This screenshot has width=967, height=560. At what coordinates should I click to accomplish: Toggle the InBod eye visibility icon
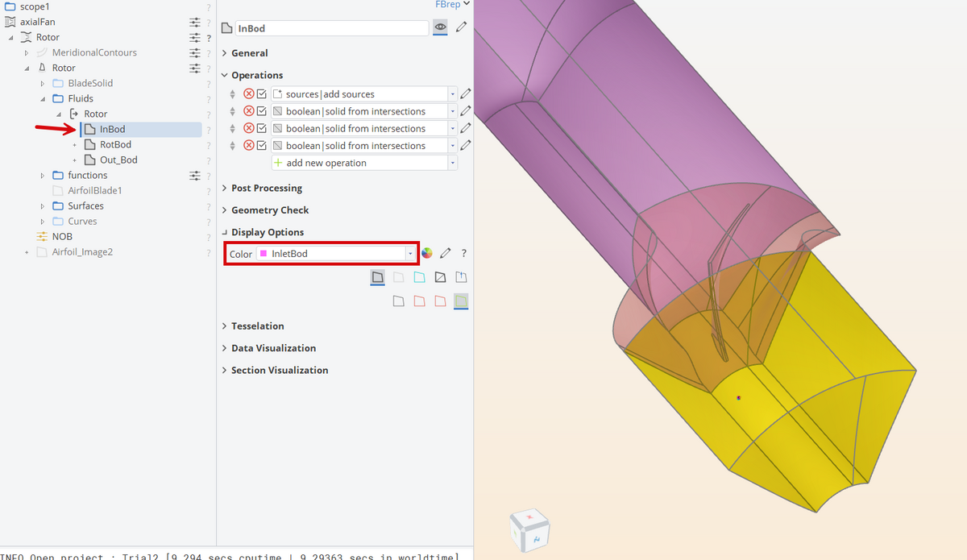[x=440, y=27]
